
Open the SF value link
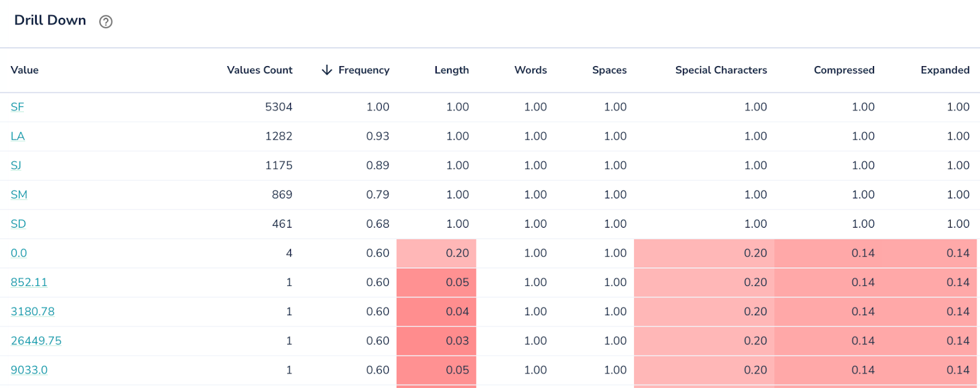click(17, 107)
